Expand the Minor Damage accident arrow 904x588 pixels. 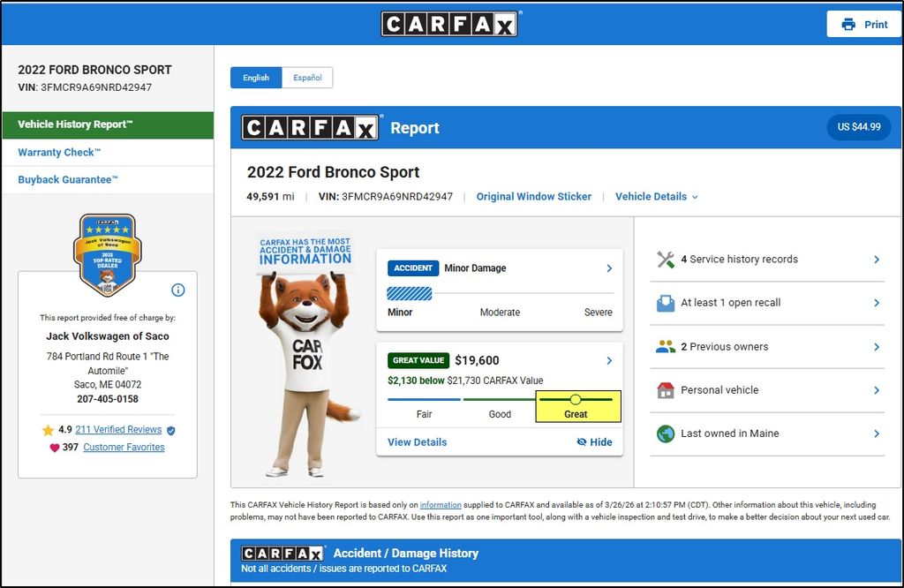pyautogui.click(x=609, y=268)
